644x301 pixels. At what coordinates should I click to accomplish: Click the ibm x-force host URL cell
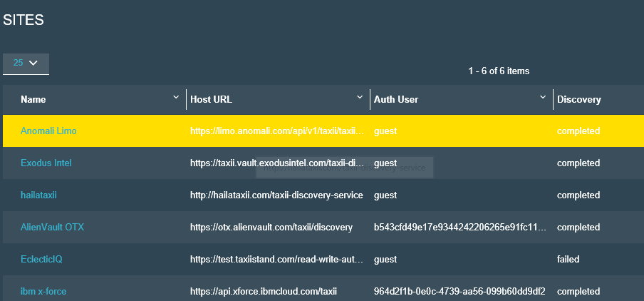263,291
